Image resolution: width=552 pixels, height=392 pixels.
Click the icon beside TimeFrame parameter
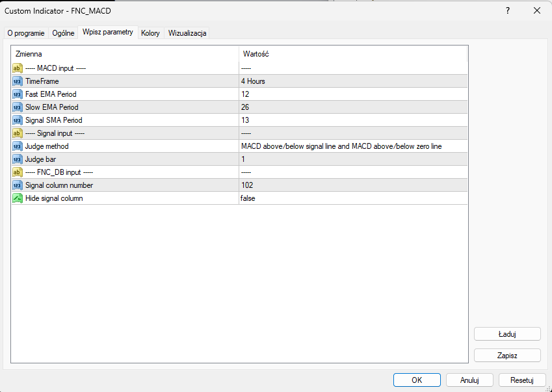[18, 81]
